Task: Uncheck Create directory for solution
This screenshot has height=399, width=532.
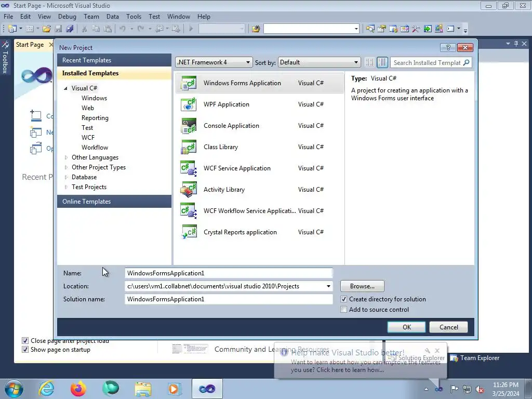Action: click(x=344, y=299)
